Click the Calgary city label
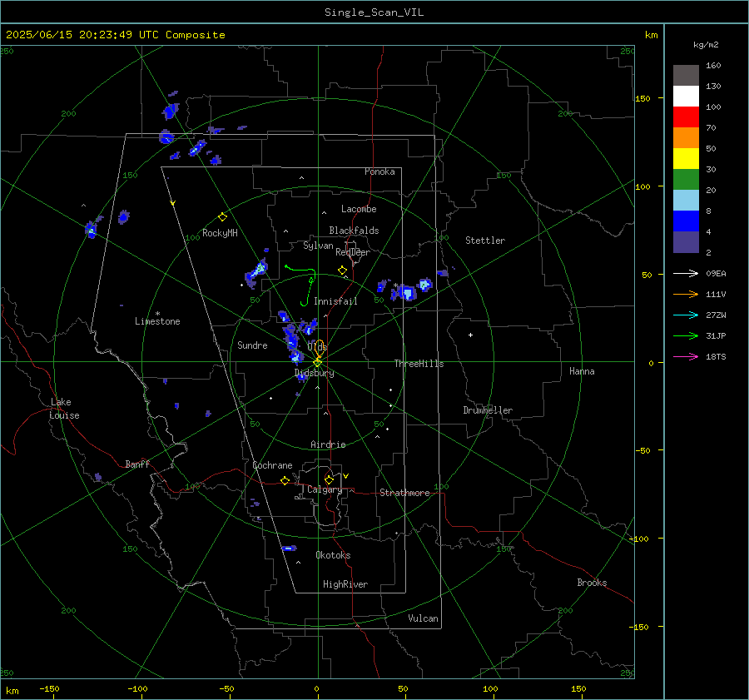The width and height of the screenshot is (749, 700). click(x=325, y=489)
